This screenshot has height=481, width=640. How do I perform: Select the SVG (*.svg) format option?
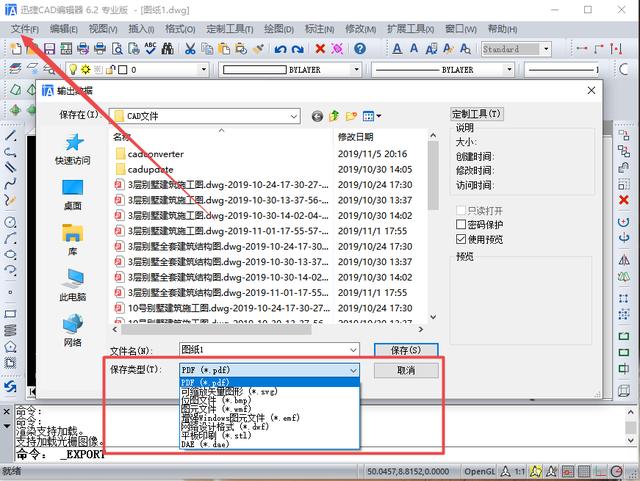click(269, 391)
